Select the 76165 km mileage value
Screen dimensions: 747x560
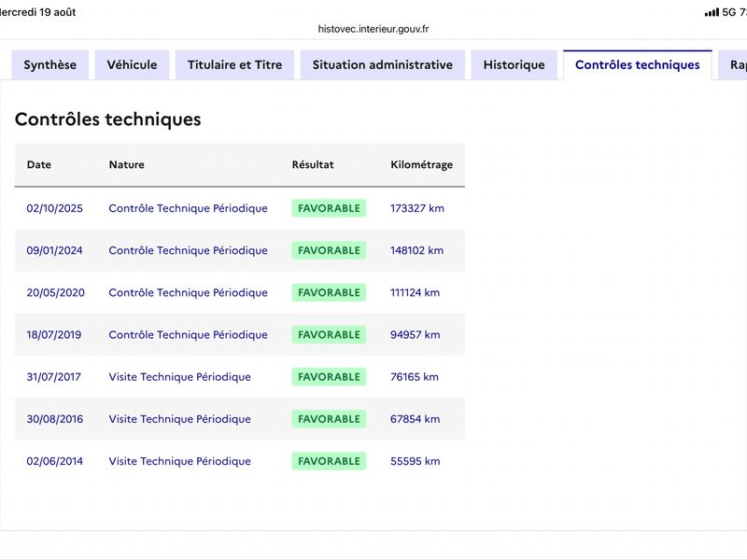[x=415, y=377]
